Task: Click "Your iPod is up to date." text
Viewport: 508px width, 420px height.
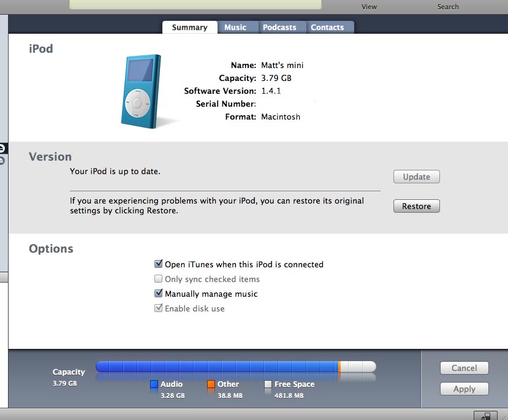Action: tap(115, 172)
